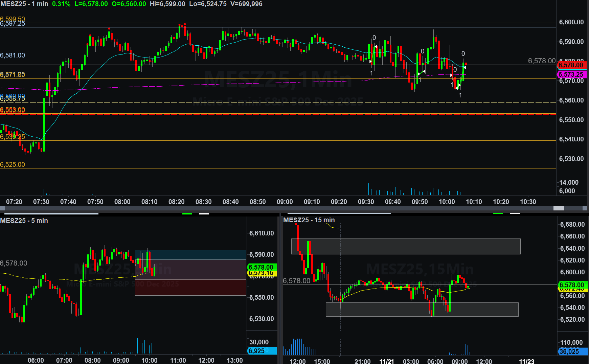
Task: Click green 6,578.00 tag on 5 min chart
Action: (261, 267)
